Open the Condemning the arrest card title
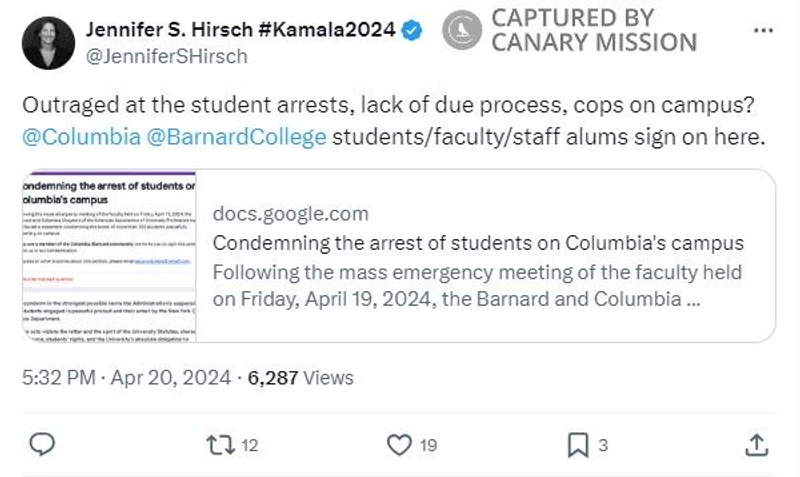 (478, 243)
